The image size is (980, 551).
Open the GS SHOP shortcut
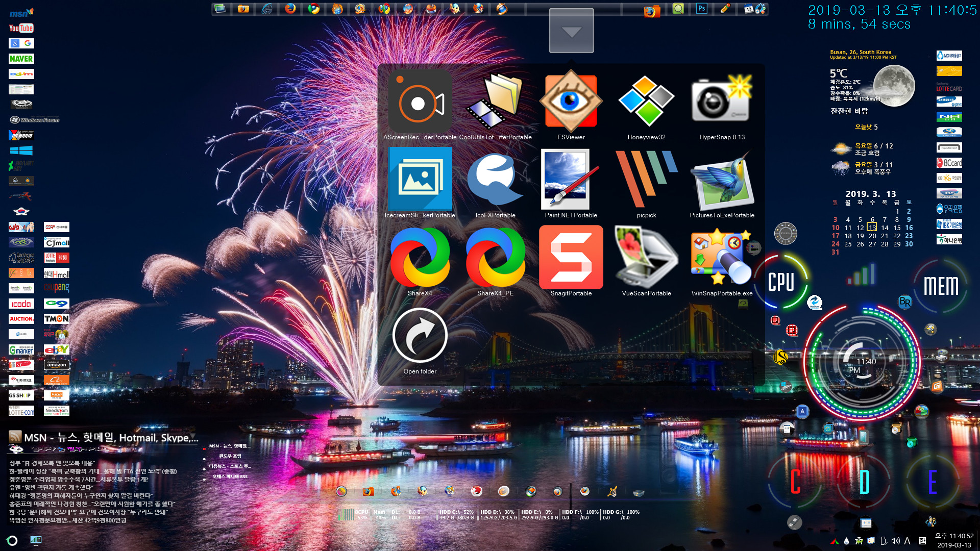pos(21,395)
